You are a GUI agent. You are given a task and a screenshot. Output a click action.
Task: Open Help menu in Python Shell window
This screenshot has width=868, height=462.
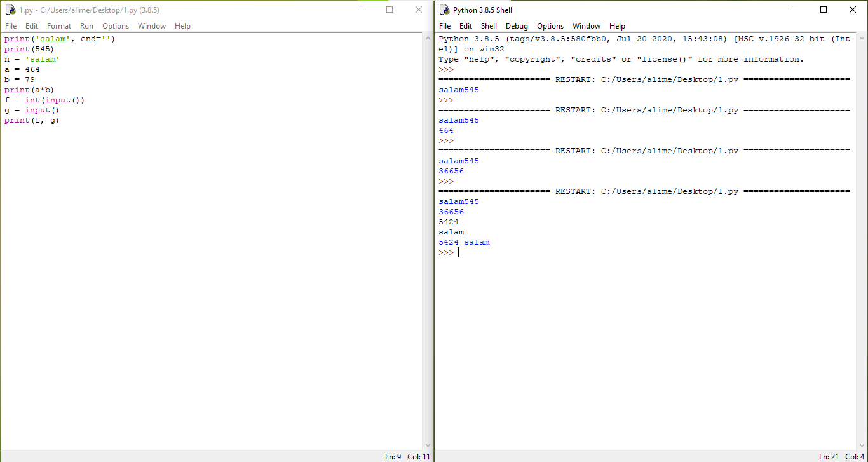[x=617, y=26]
